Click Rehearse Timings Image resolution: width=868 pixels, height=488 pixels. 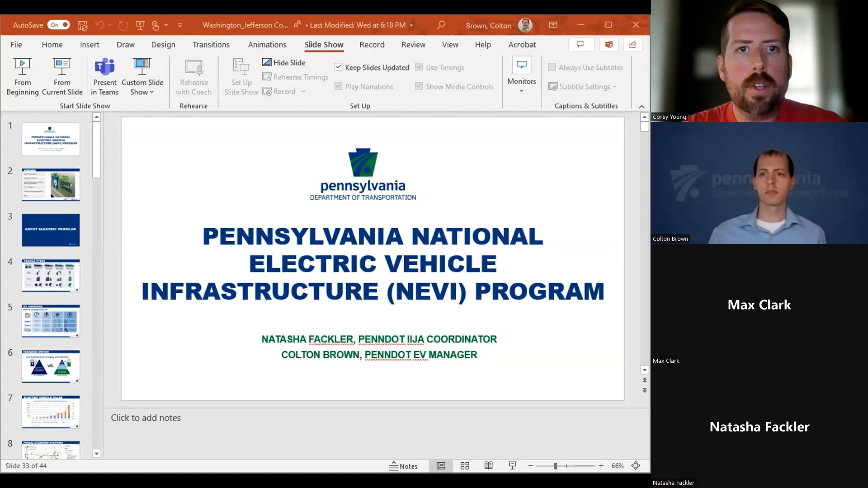[295, 77]
